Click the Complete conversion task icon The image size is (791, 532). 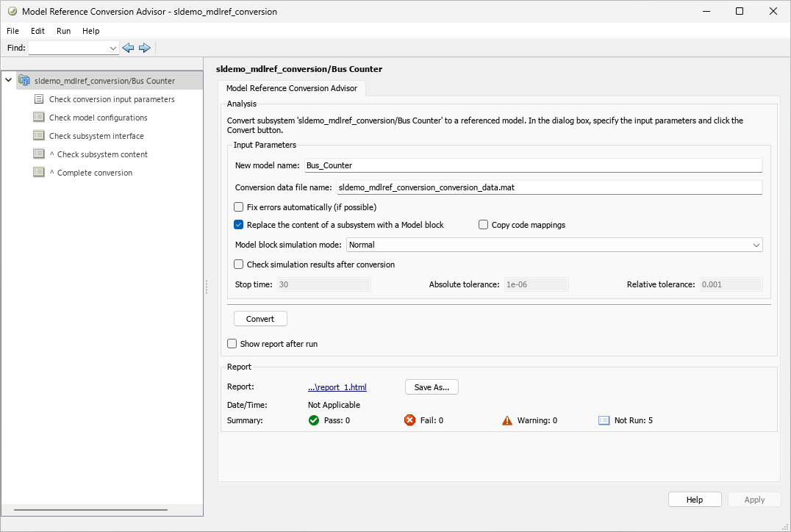pos(37,172)
